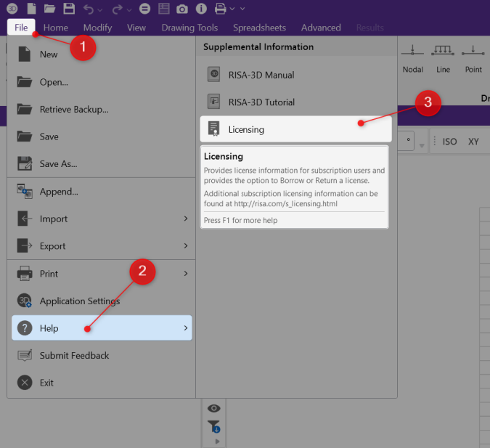The height and width of the screenshot is (448, 490).
Task: Expand the Export submenu chevron
Action: pyautogui.click(x=186, y=245)
